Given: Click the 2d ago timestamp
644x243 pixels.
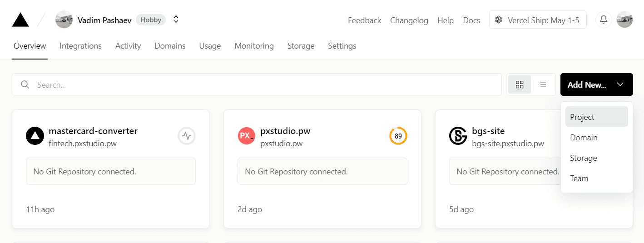Looking at the screenshot, I should coord(250,209).
